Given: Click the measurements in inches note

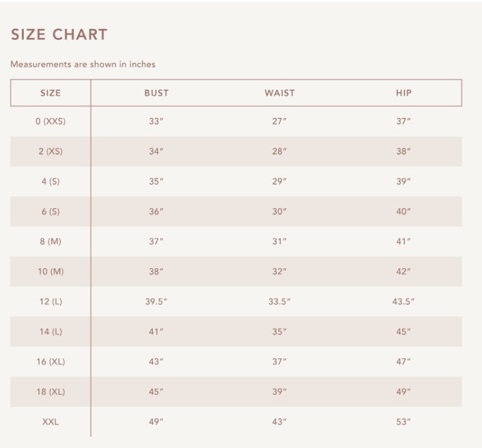Looking at the screenshot, I should click(83, 64).
